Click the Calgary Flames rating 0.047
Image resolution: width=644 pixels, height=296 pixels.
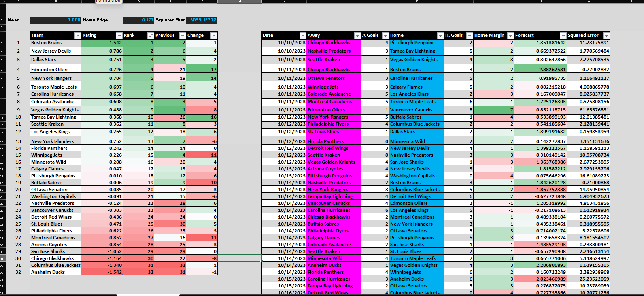[x=102, y=169]
